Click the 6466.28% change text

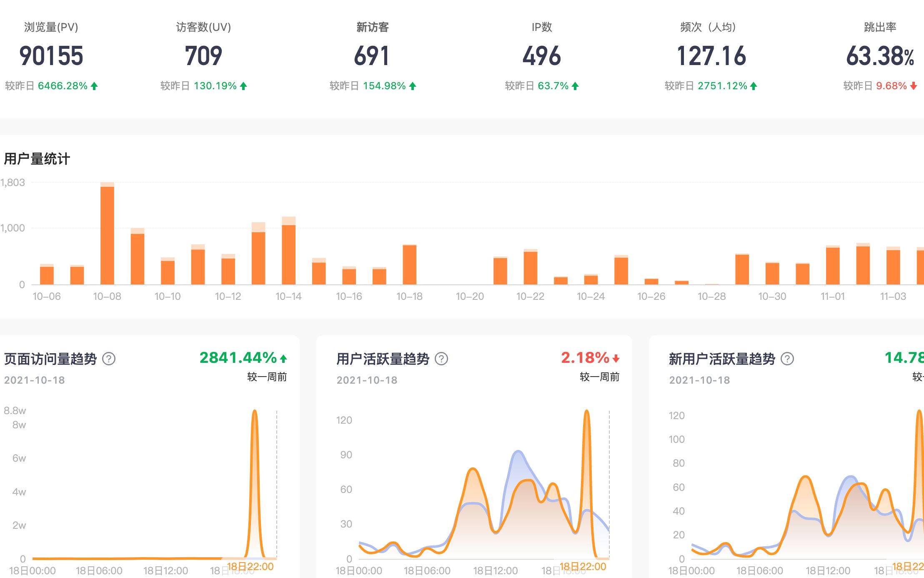(x=63, y=86)
